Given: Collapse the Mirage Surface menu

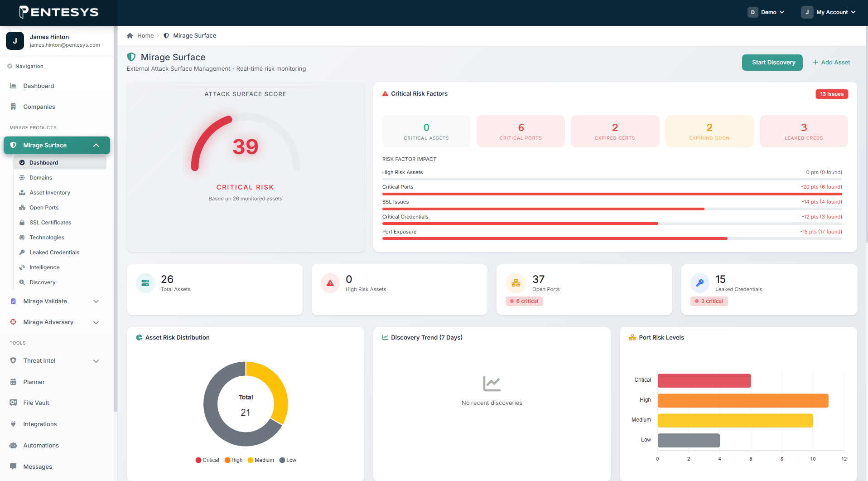Looking at the screenshot, I should tap(57, 145).
